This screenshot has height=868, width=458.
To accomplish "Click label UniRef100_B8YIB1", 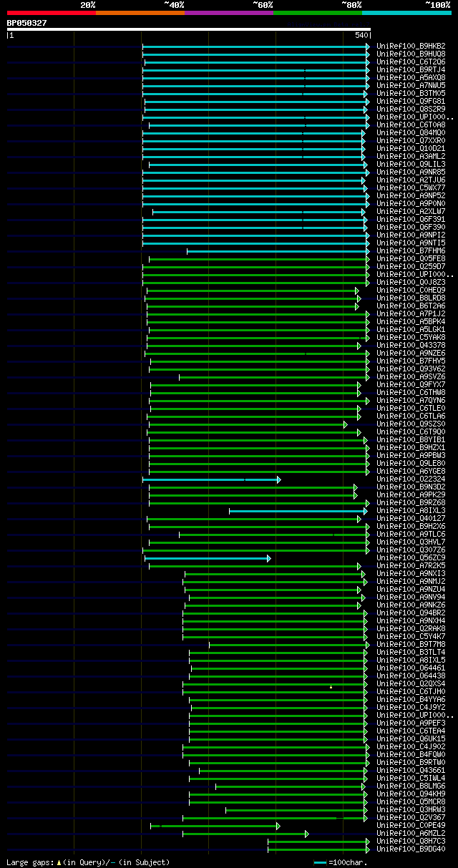I will 411,439.
